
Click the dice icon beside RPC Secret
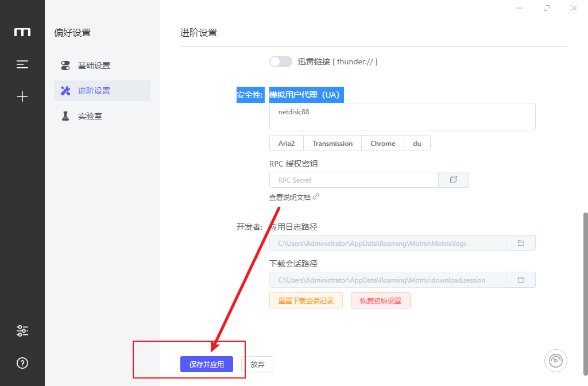pyautogui.click(x=454, y=180)
